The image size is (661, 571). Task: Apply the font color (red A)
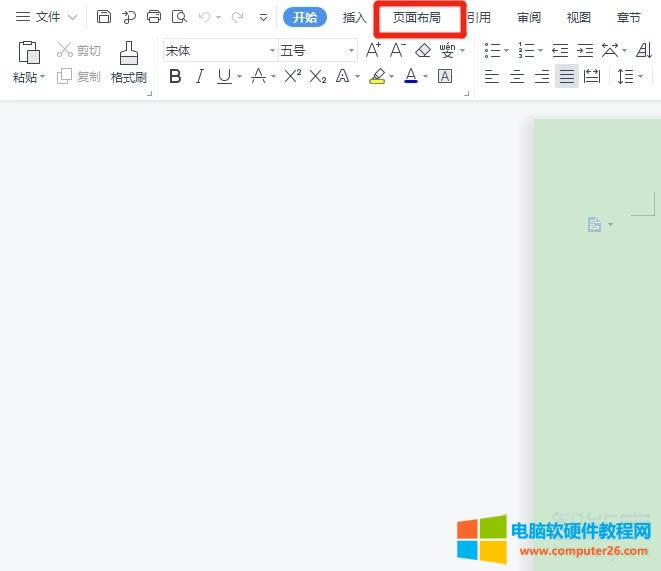(410, 76)
